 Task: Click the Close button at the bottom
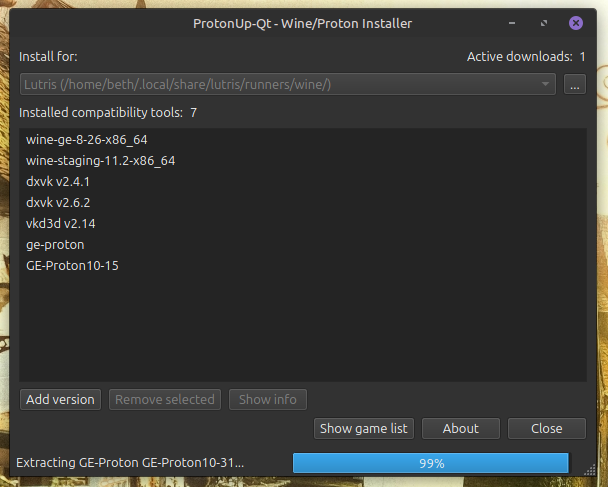[x=547, y=428]
